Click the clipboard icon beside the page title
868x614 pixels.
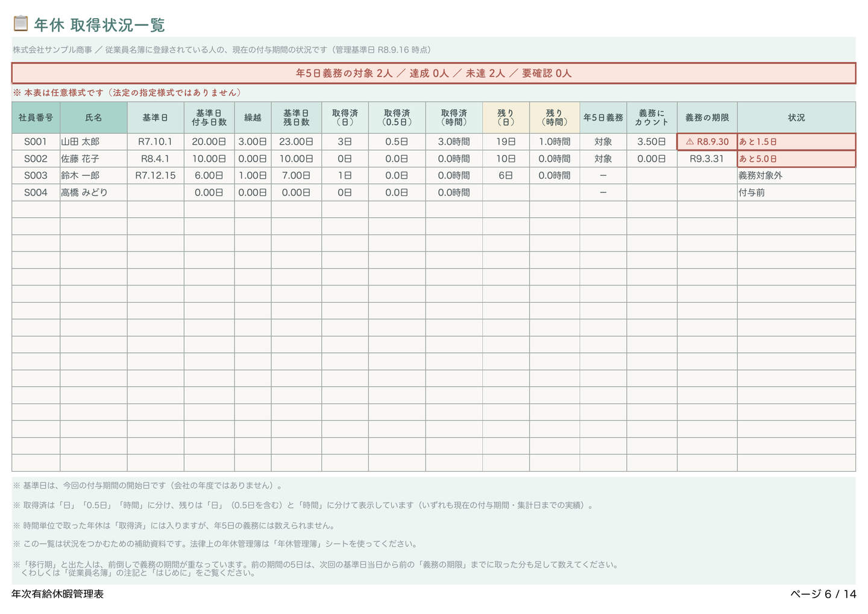click(20, 24)
